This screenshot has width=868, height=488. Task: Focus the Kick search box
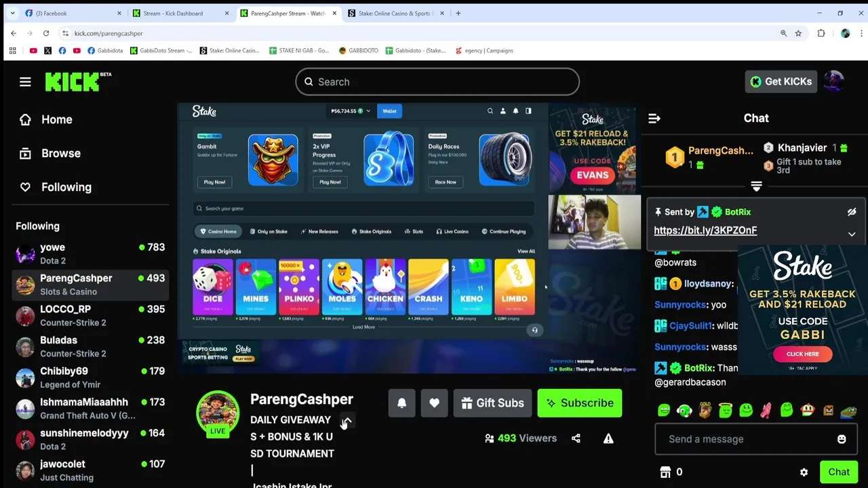pos(437,82)
